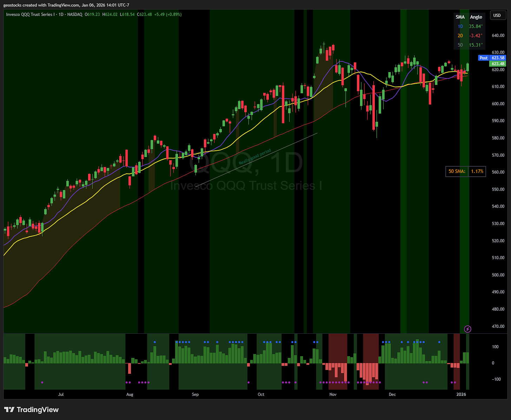
Task: Click the SMA column header in table
Action: click(460, 17)
